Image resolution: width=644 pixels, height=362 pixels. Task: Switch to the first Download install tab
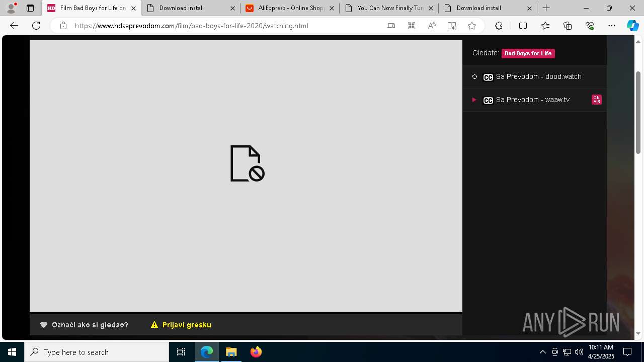(x=190, y=8)
